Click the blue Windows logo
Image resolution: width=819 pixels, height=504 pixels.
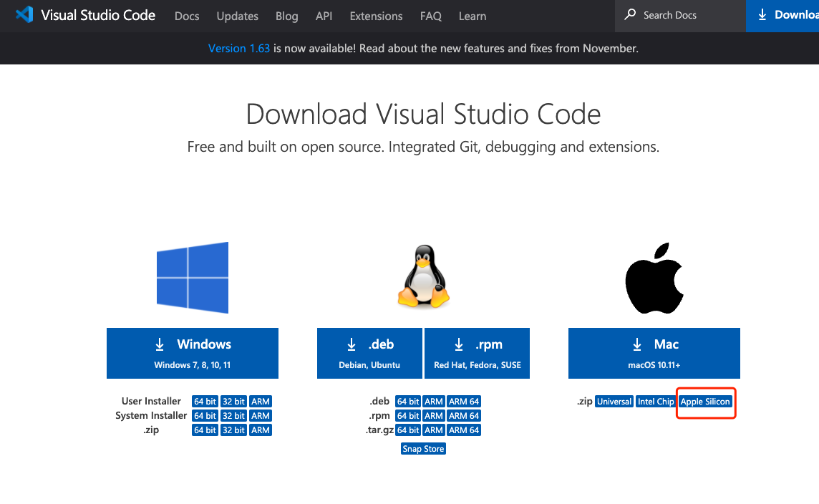193,278
